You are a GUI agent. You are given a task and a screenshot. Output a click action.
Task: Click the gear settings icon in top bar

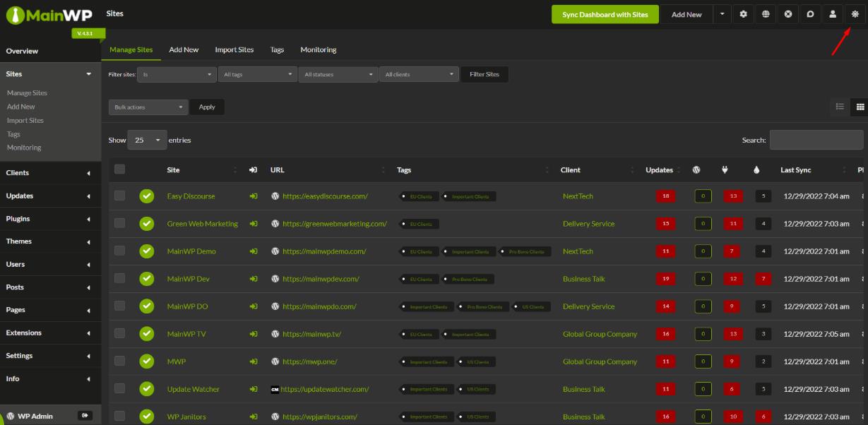[743, 14]
